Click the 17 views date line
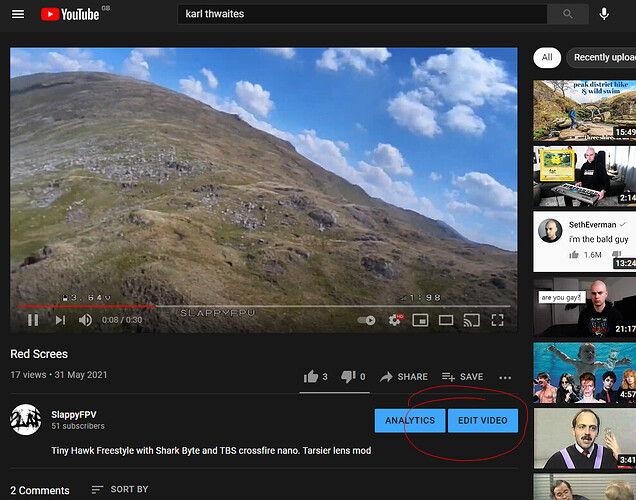Image resolution: width=636 pixels, height=500 pixels. point(59,375)
